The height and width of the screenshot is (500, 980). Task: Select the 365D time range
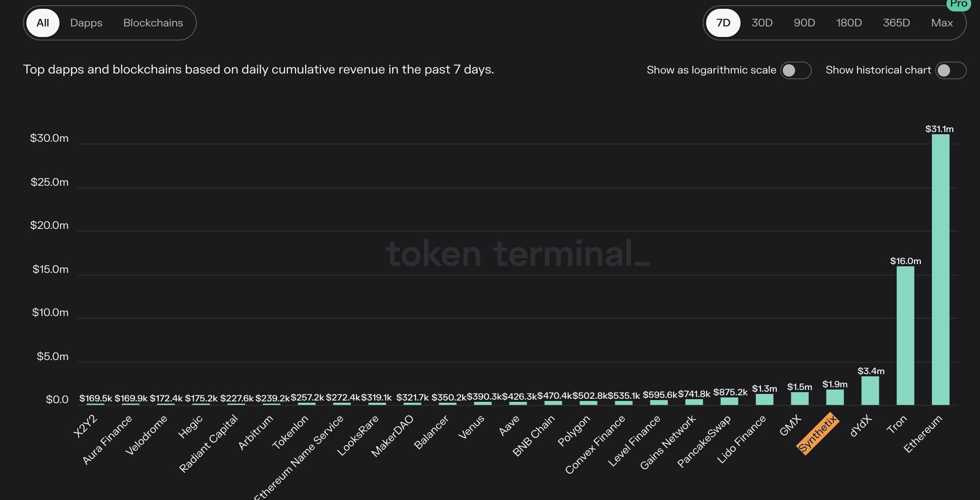point(896,23)
